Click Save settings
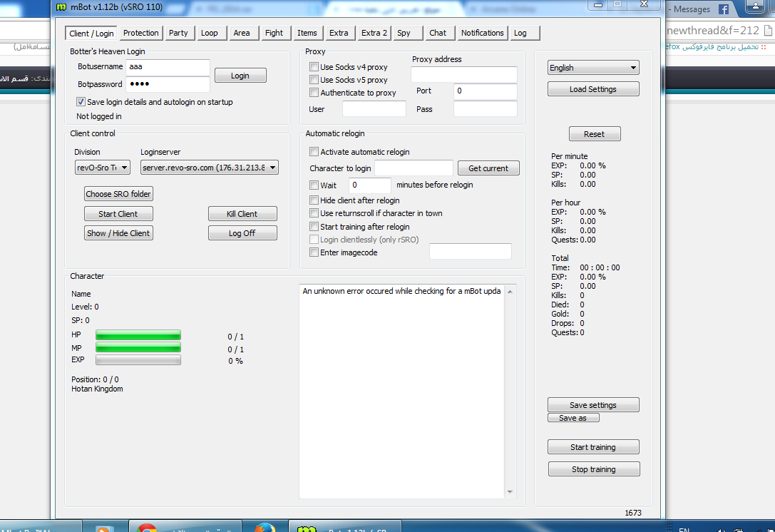 pyautogui.click(x=593, y=405)
